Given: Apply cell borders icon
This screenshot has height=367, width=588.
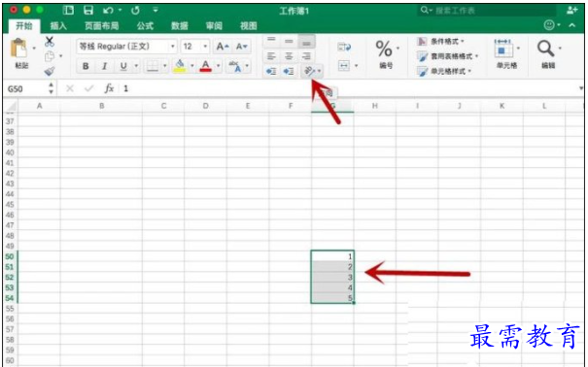Looking at the screenshot, I should tap(153, 67).
